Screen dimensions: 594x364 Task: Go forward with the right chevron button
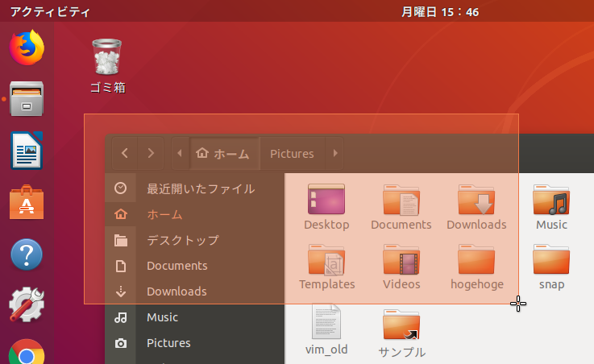(151, 153)
